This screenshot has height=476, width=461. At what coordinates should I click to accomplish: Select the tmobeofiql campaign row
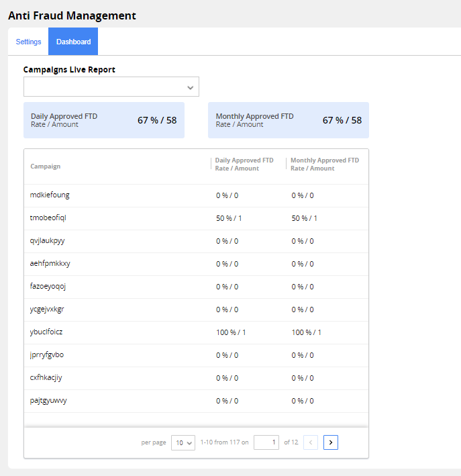click(x=197, y=219)
